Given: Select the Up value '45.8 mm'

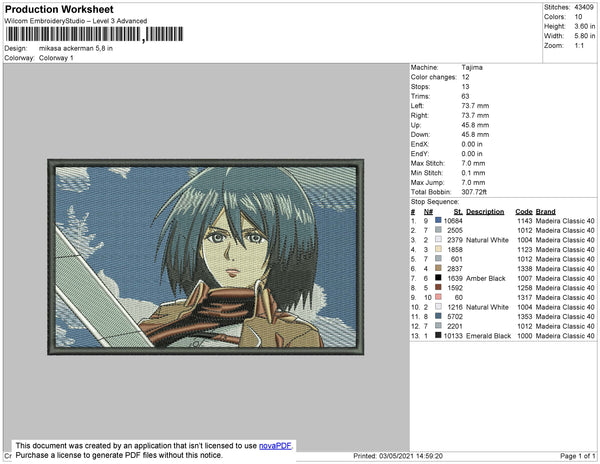Looking at the screenshot, I should pos(475,125).
